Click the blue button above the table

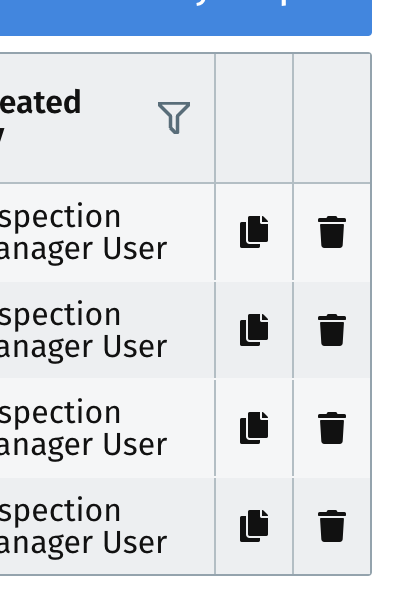[x=186, y=18]
